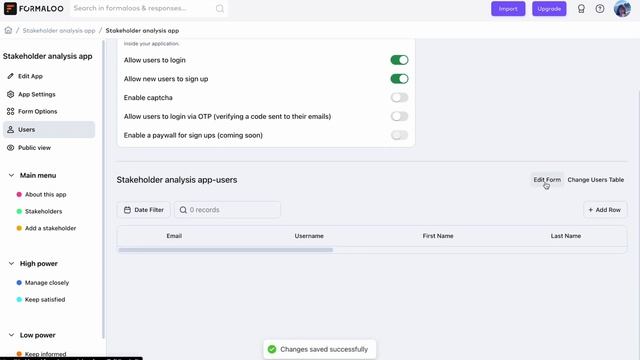Screen dimensions: 640x360
Task: Click the Form Options grid icon
Action: [x=11, y=111]
